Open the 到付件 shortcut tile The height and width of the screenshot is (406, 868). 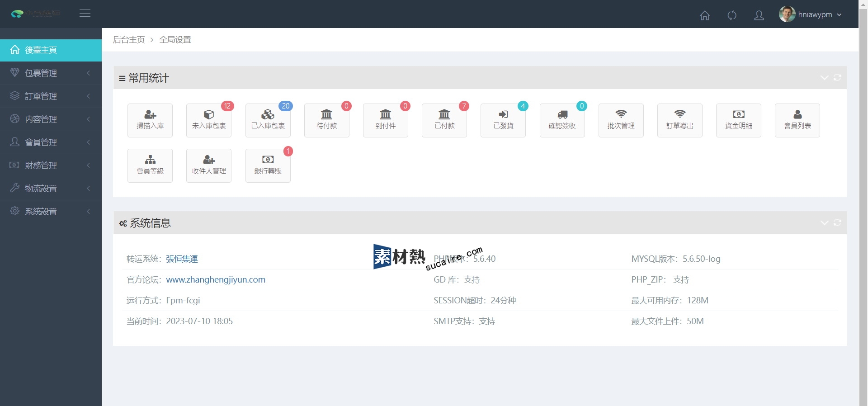[x=386, y=120]
